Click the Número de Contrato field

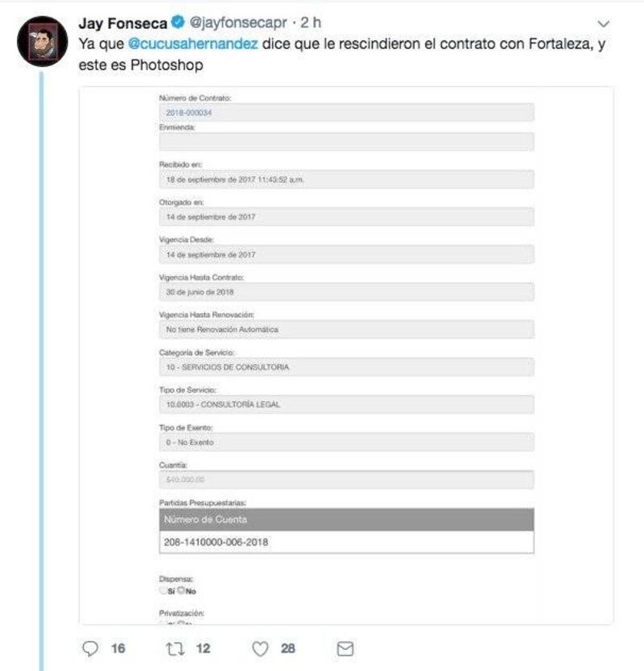(x=346, y=113)
